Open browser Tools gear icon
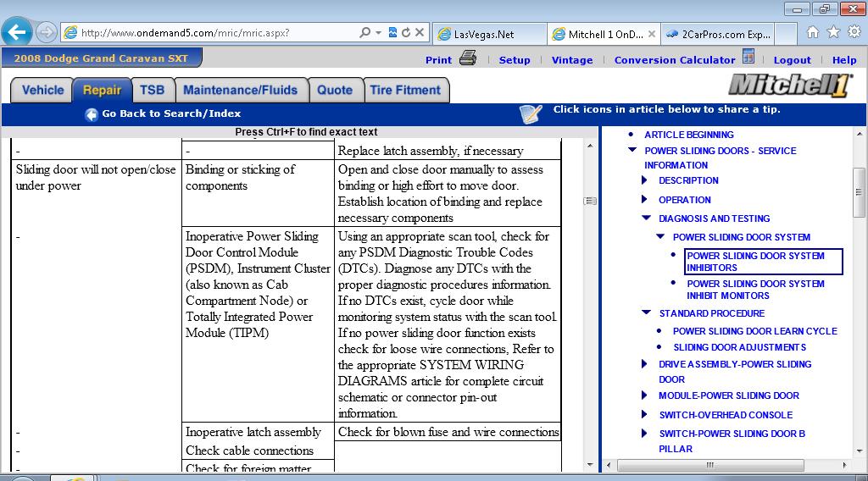The height and width of the screenshot is (481, 868). point(854,32)
